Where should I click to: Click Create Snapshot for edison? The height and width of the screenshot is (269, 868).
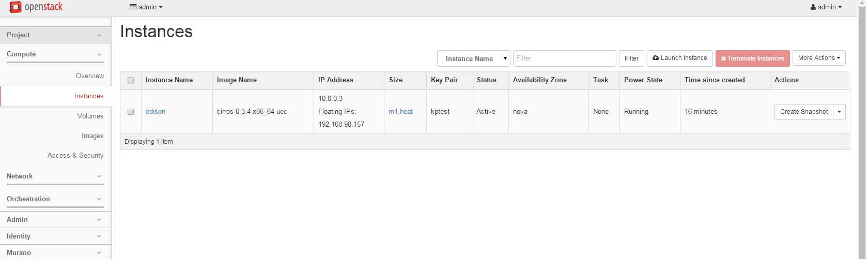(x=803, y=112)
